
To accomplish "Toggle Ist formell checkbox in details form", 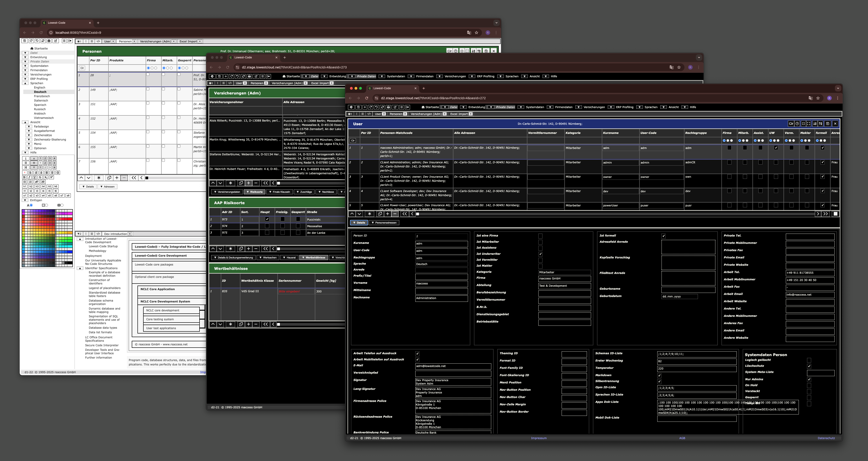I will click(x=663, y=236).
